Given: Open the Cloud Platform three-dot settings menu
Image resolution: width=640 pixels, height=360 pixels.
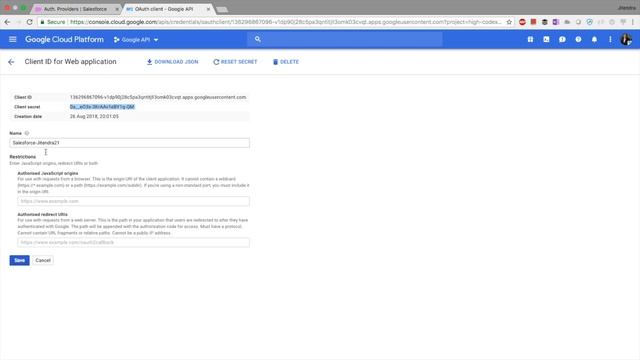Looking at the screenshot, I should point(610,39).
